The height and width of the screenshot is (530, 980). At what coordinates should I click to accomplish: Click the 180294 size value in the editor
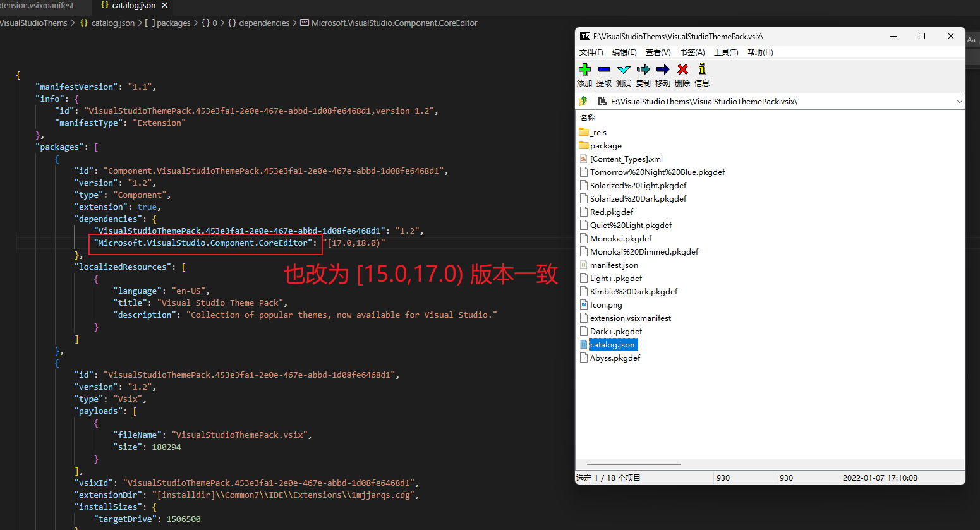(x=166, y=447)
